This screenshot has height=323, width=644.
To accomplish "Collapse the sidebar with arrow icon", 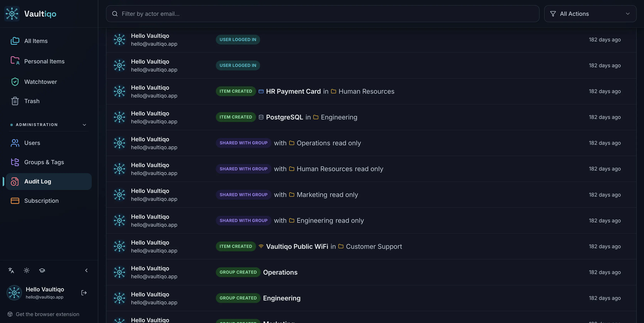I will (86, 270).
